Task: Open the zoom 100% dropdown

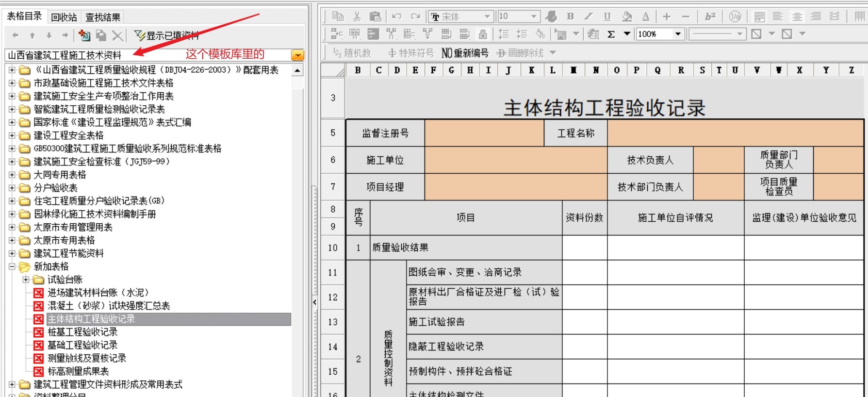Action: point(678,34)
